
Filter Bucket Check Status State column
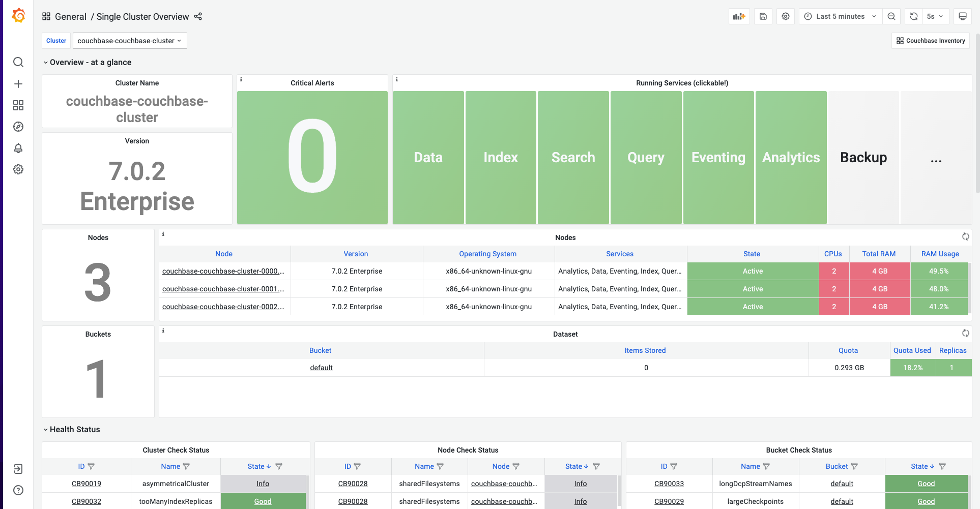click(x=942, y=466)
